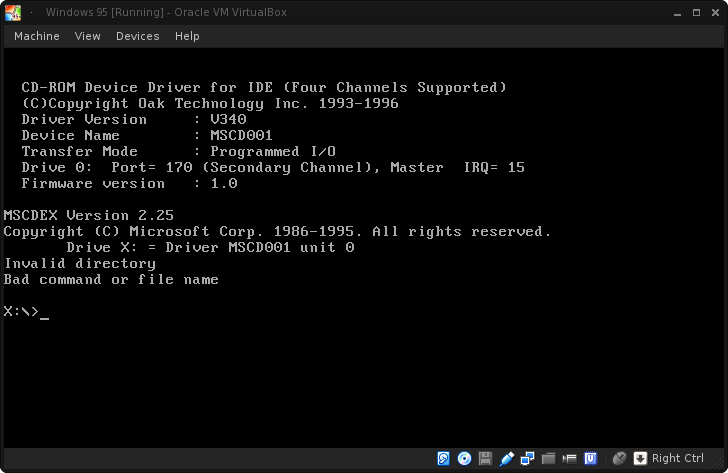Click the Microsoft Corp. copyright line

278,232
